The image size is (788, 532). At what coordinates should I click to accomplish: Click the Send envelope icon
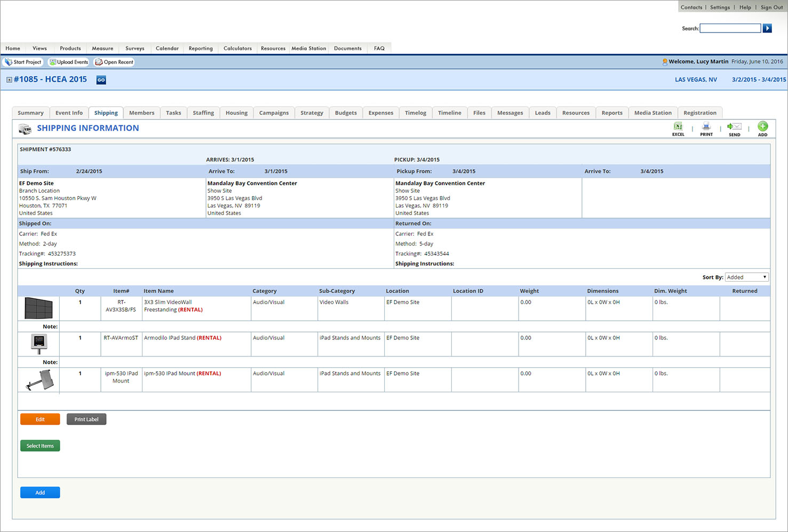(x=734, y=126)
